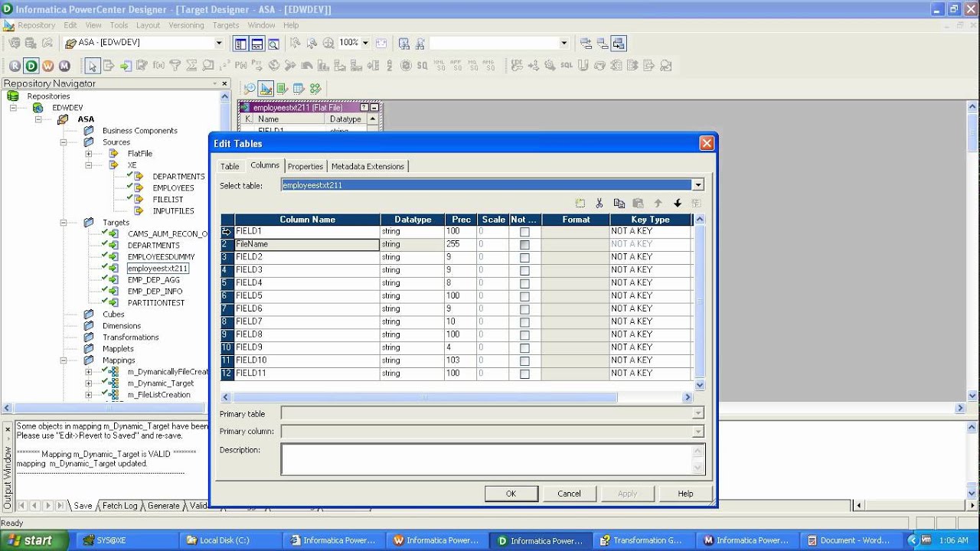The image size is (980, 551).
Task: Toggle Not Null checkbox for FIELD3
Action: [524, 271]
